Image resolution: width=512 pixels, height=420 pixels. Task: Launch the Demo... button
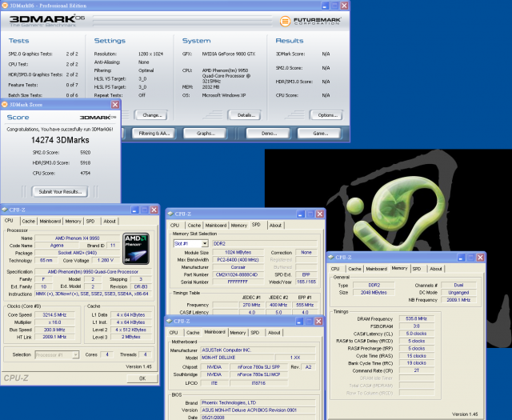pyautogui.click(x=269, y=134)
